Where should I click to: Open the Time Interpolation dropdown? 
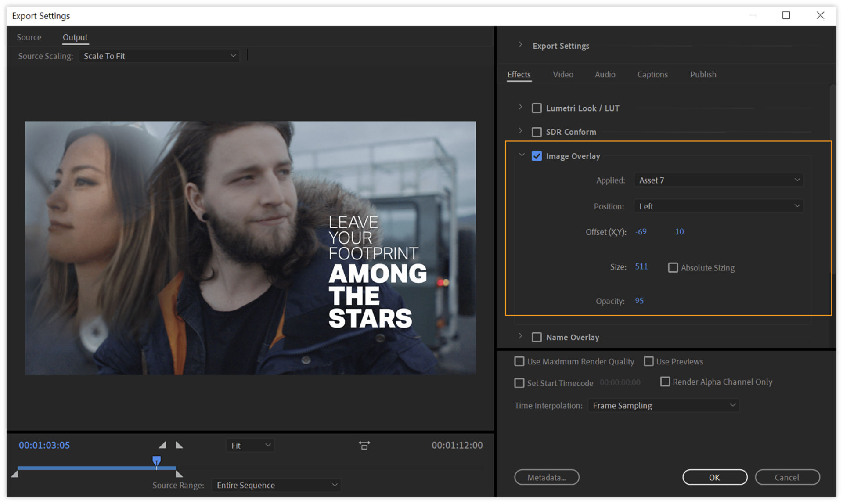pyautogui.click(x=663, y=405)
